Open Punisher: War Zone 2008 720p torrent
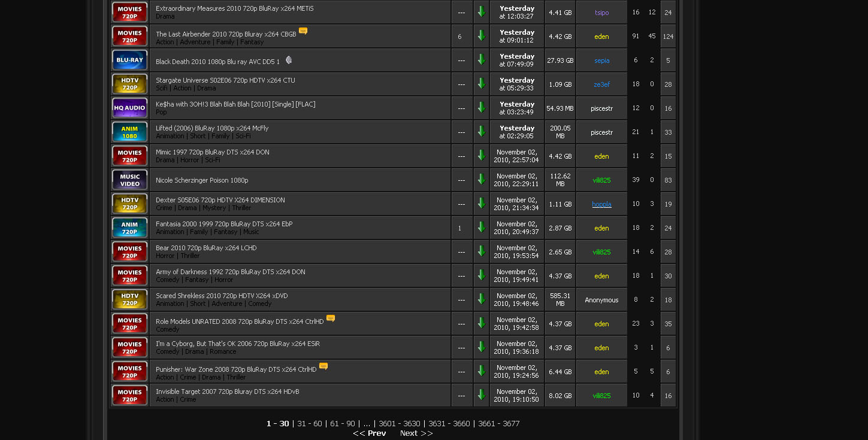This screenshot has width=868, height=440. [236, 369]
